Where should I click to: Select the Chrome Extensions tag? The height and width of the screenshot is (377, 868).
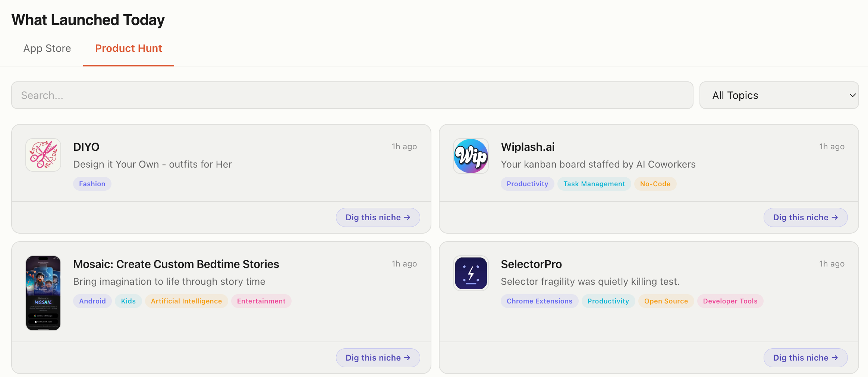click(x=540, y=301)
